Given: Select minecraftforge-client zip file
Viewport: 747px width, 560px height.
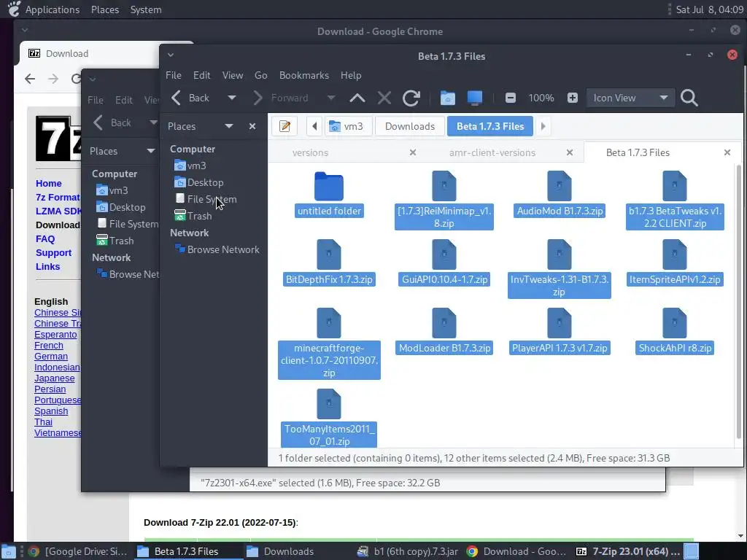Looking at the screenshot, I should click(329, 344).
